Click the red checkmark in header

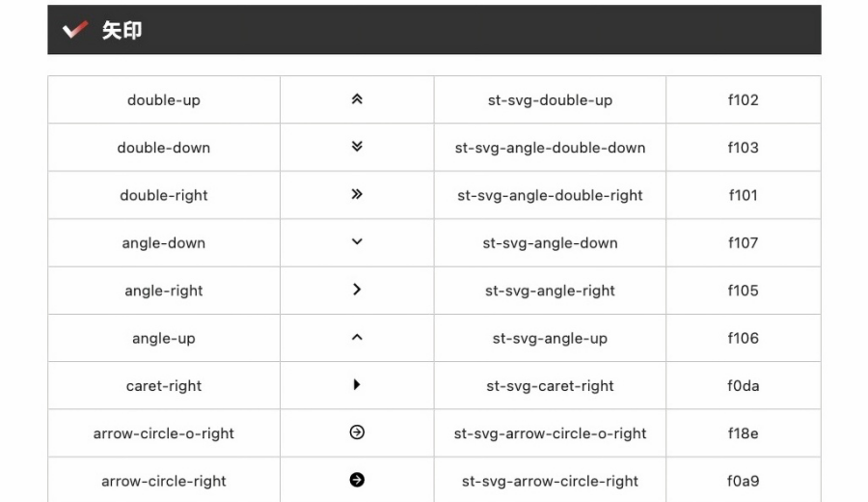coord(74,29)
